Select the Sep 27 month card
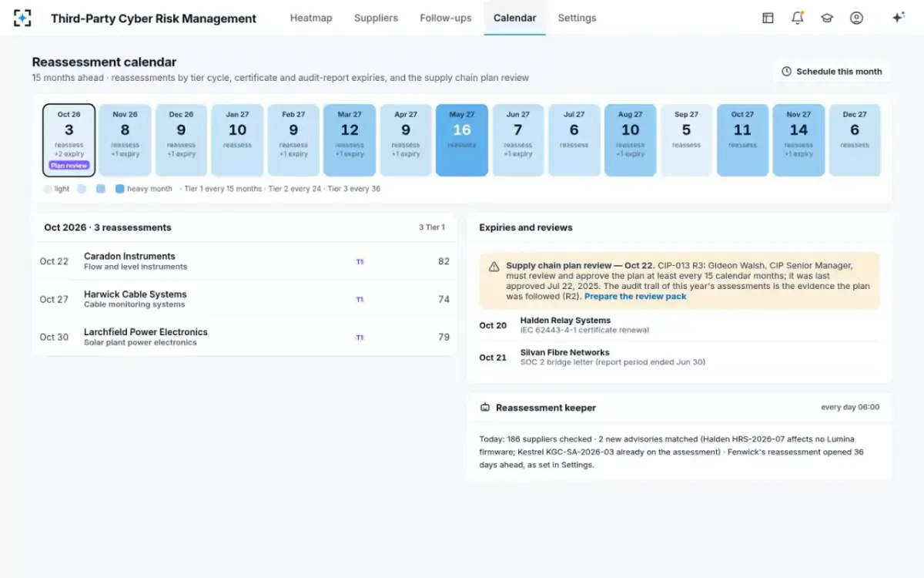Viewport: 924px width, 578px height. (x=686, y=140)
